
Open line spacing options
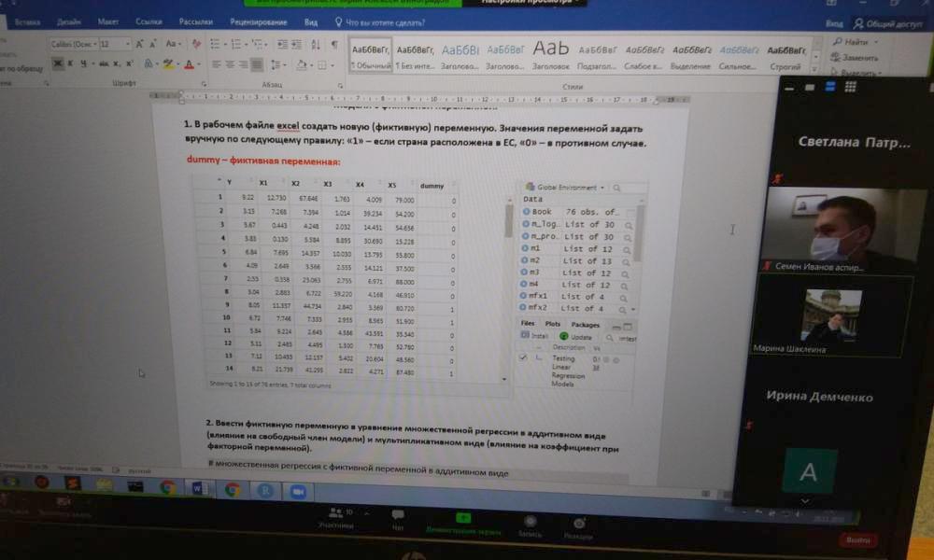click(276, 64)
